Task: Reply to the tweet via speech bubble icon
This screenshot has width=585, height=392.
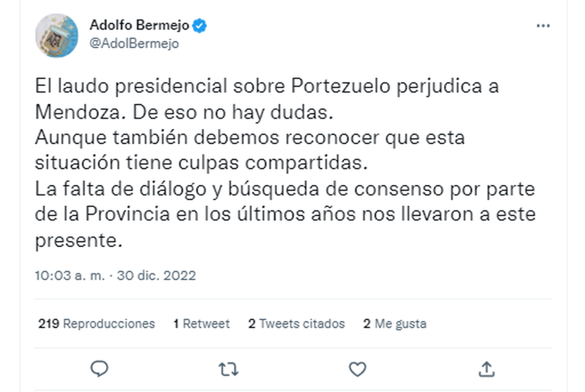Action: click(99, 369)
